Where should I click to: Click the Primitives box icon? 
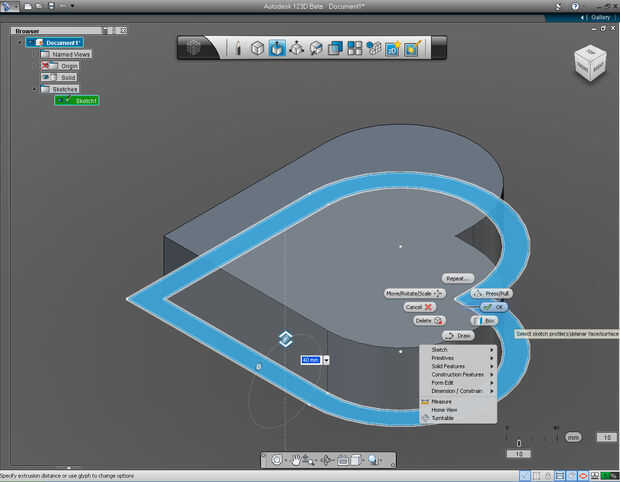(257, 48)
